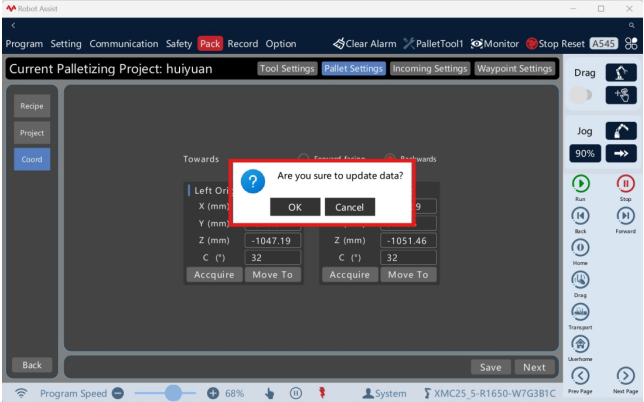Screen dimensions: 644x402
Task: Click right side Accquire button
Action: [x=350, y=275]
